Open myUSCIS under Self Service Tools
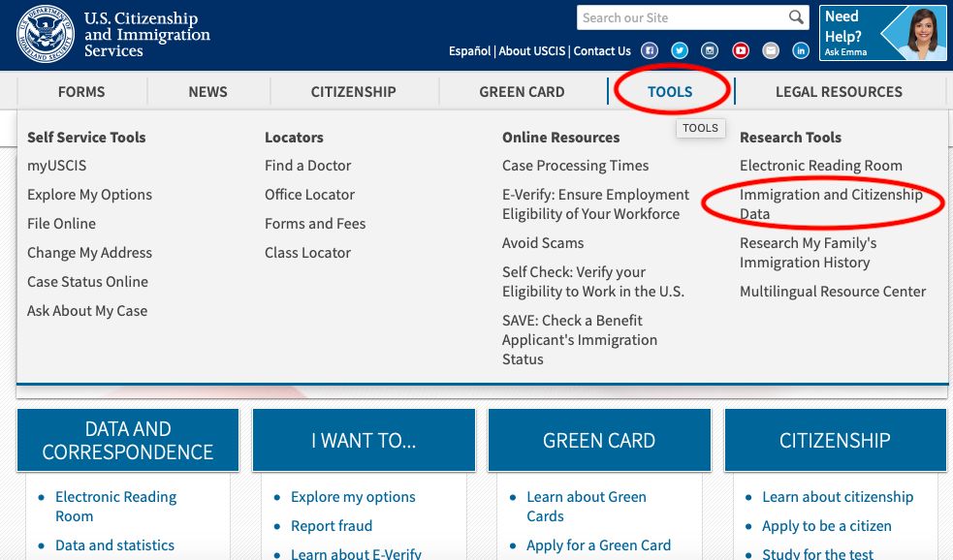 coord(56,166)
